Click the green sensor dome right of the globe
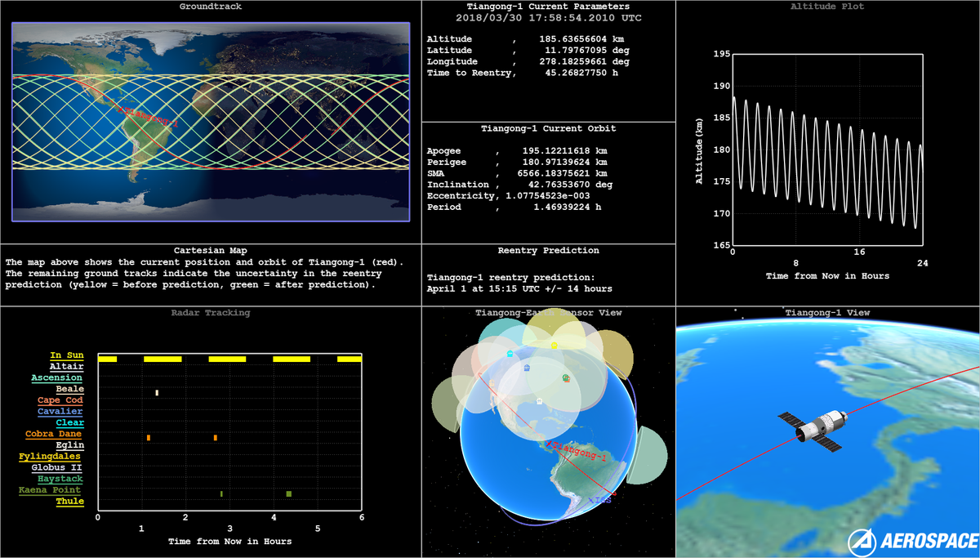Screen dimensions: 980x558 pyautogui.click(x=648, y=456)
